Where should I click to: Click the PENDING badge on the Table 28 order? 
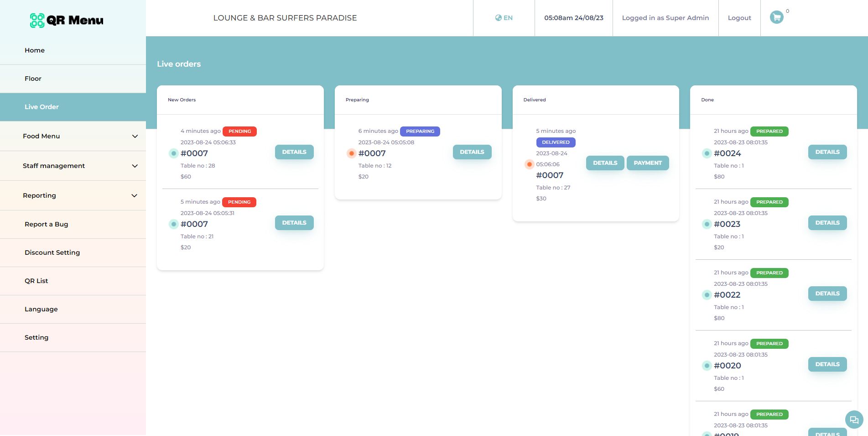(240, 131)
